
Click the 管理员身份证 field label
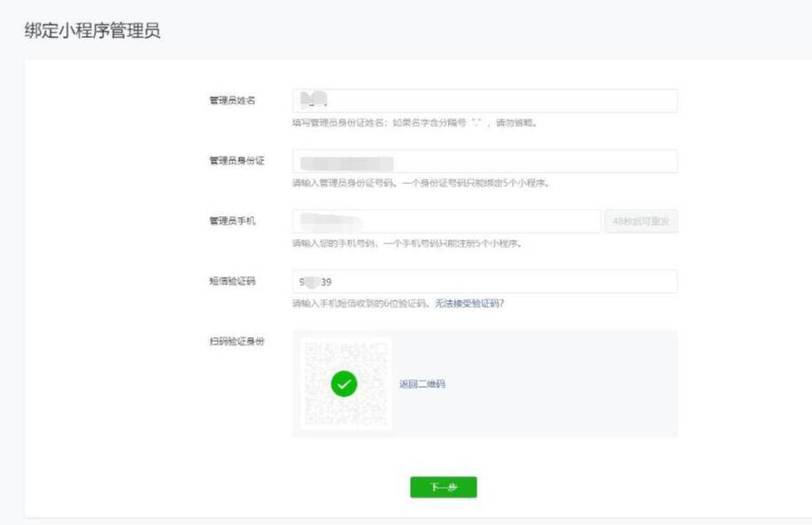point(236,160)
